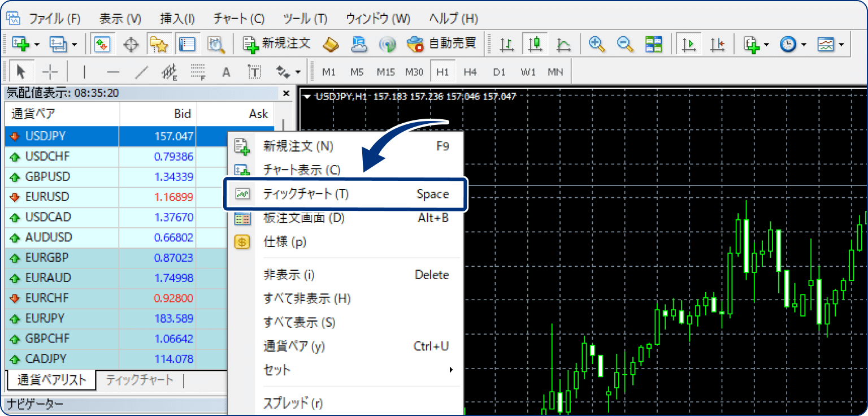868x416 pixels.
Task: Select the text label 'A' tool
Action: 226,72
